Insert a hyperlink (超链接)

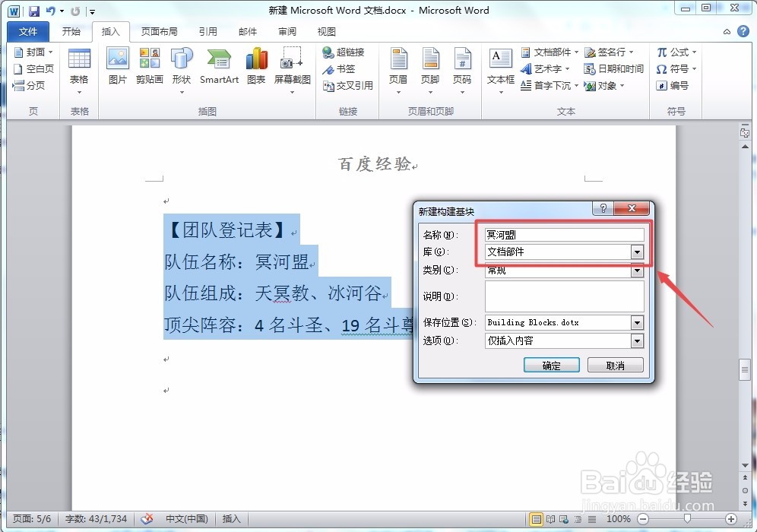[344, 52]
